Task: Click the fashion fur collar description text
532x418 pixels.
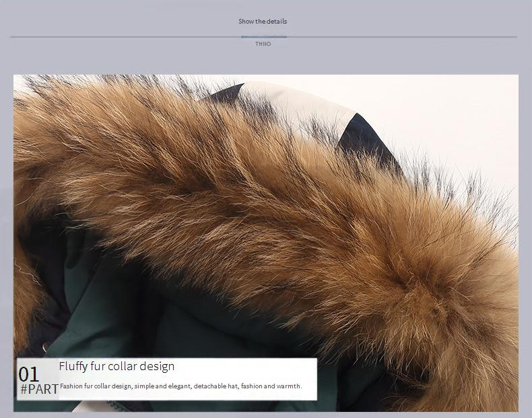Action: (180, 386)
